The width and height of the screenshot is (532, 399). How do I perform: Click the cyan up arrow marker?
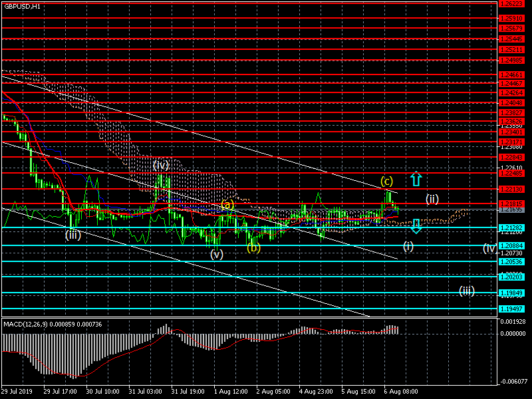click(416, 178)
